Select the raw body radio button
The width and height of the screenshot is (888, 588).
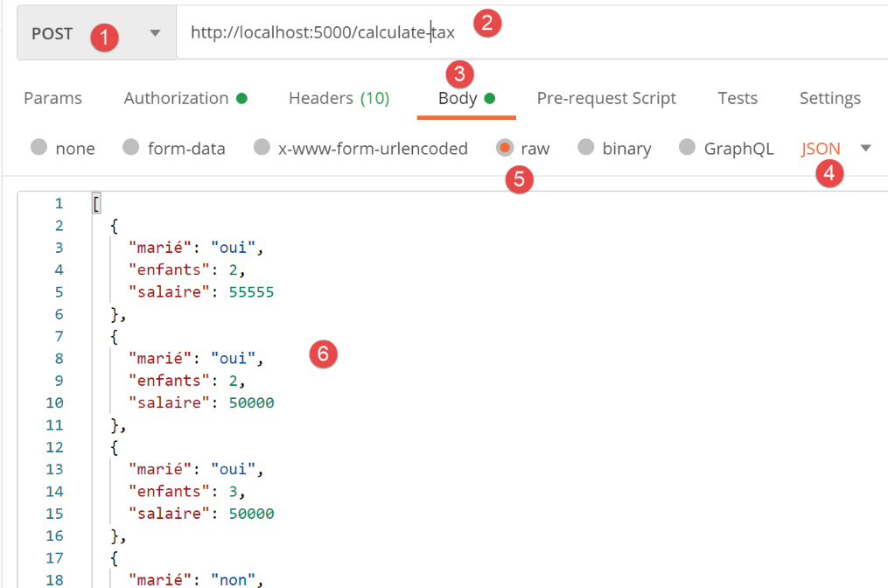pos(505,148)
